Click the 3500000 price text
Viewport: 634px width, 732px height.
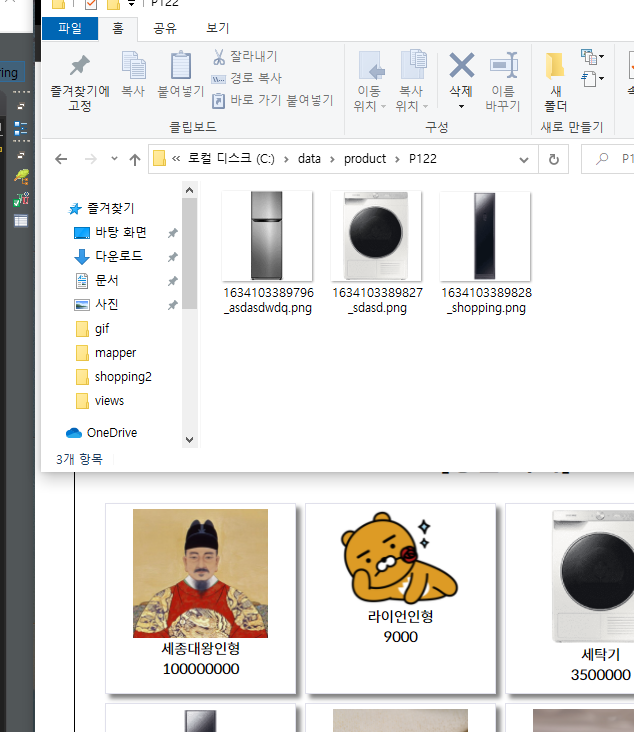(600, 675)
